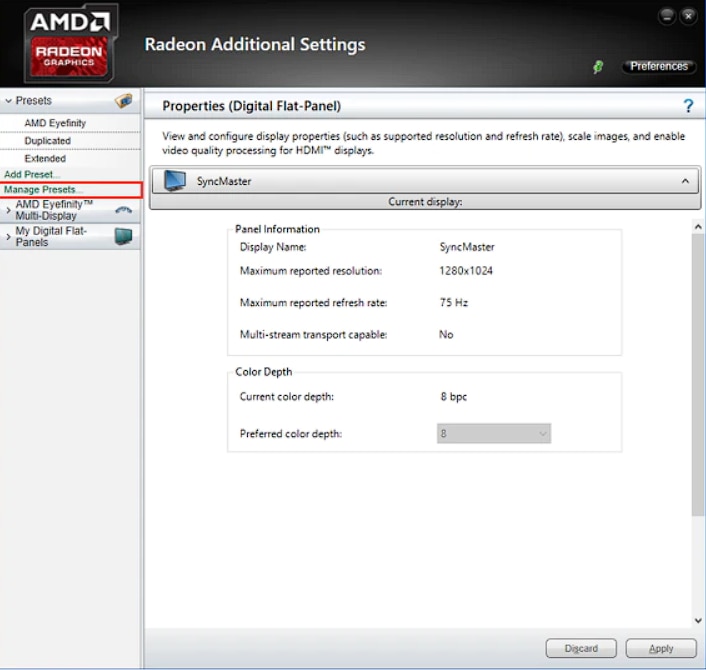Click the Panel Information group title

pos(277,229)
